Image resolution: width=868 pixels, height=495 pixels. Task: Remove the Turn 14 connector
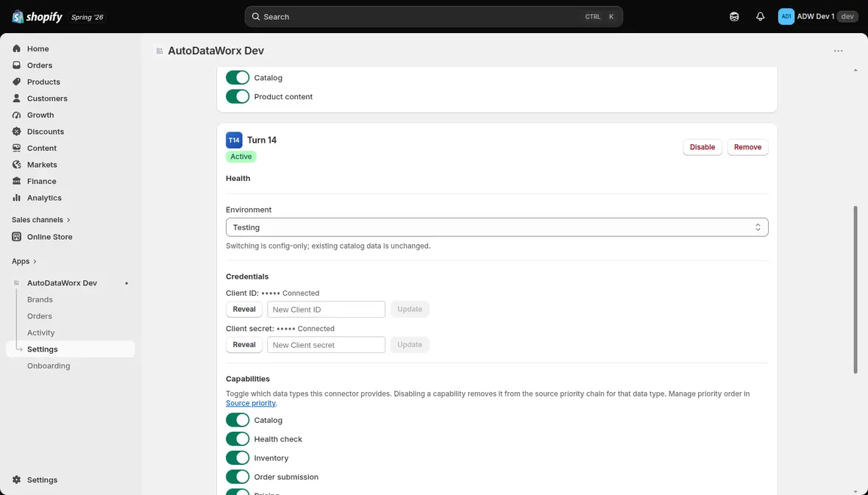[x=747, y=147]
